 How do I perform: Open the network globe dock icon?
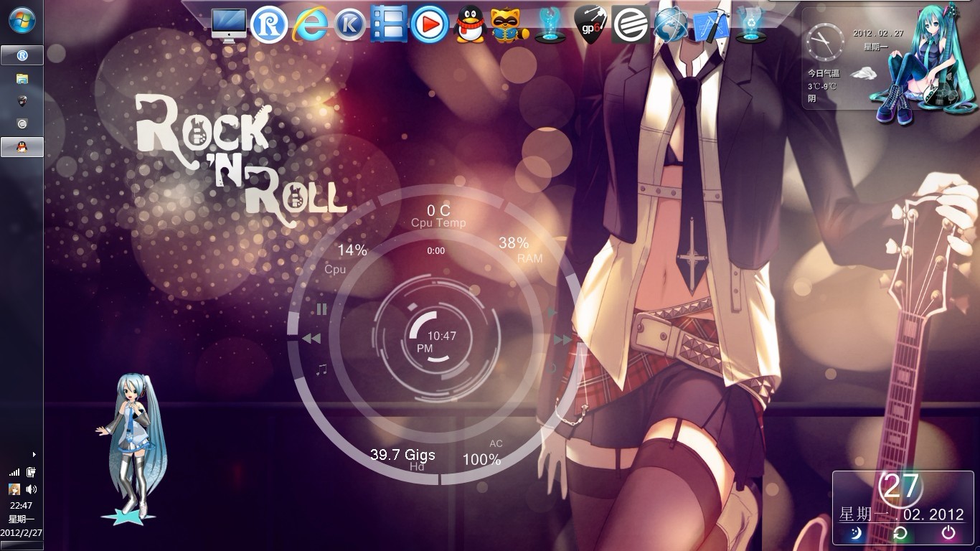pyautogui.click(x=671, y=25)
